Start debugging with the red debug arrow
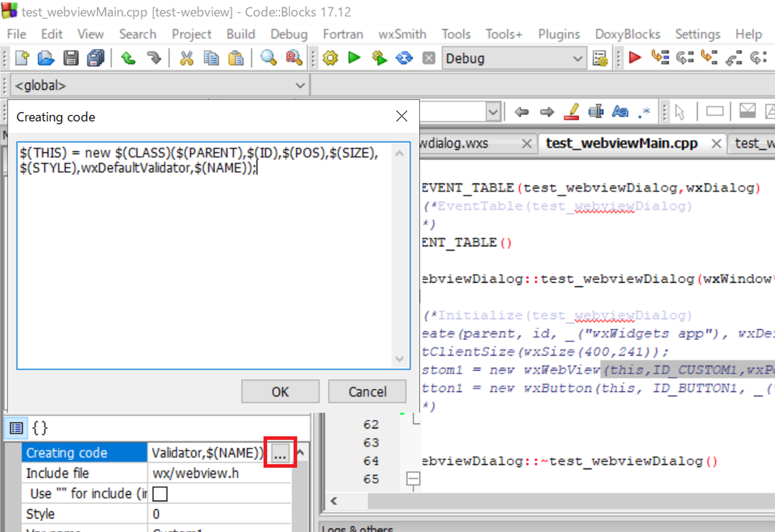This screenshot has width=775, height=532. click(x=635, y=58)
